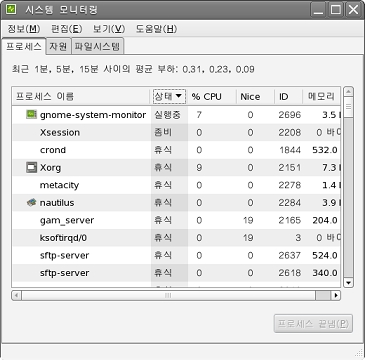Sort by the 상태 column header
Image resolution: width=365 pixels, height=360 pixels.
169,97
